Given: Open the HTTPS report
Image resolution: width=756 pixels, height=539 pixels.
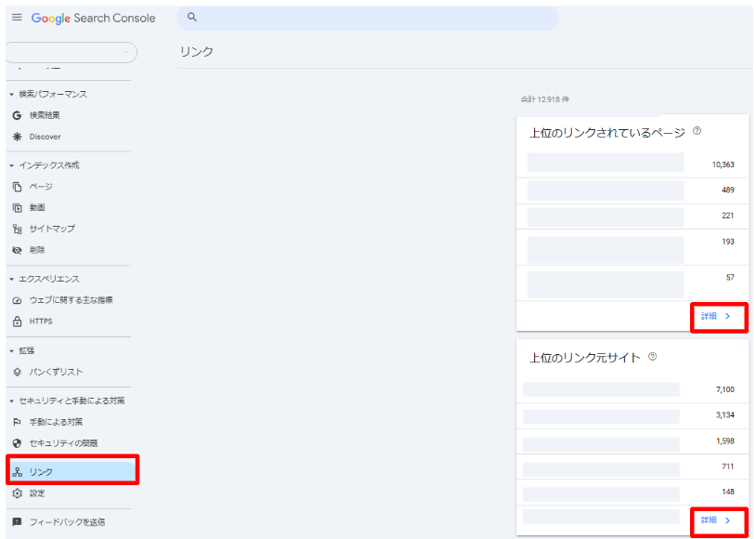Looking at the screenshot, I should tap(41, 322).
